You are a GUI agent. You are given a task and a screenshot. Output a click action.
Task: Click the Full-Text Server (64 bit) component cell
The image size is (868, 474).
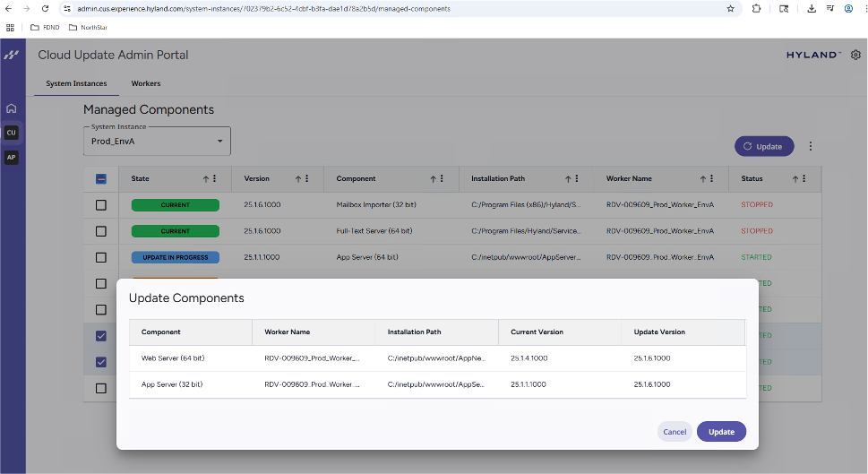(x=374, y=231)
